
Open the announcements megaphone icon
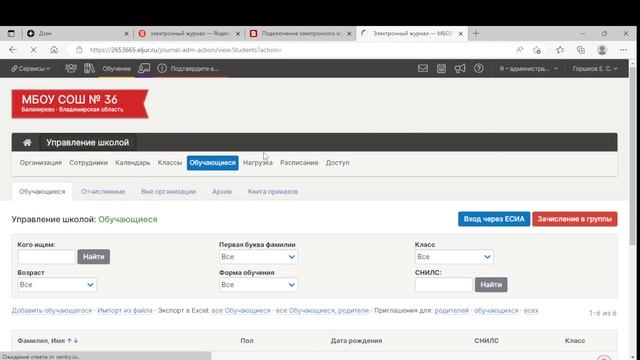click(x=460, y=68)
